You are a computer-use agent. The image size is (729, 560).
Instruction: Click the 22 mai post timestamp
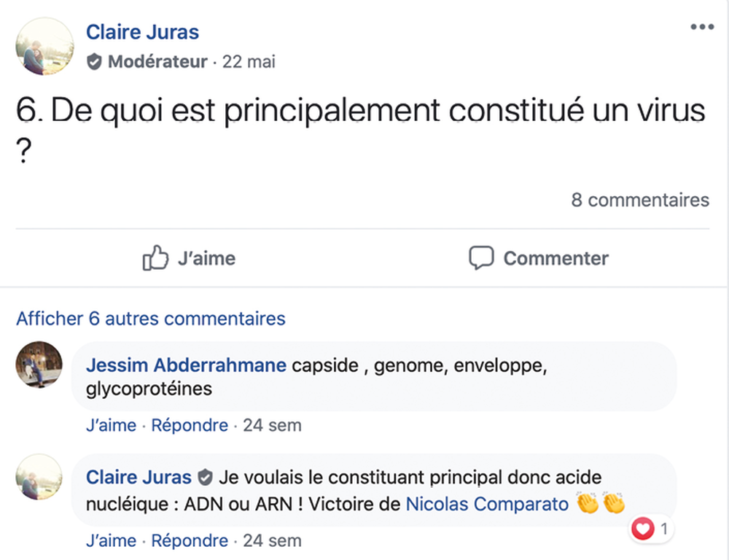point(249,62)
